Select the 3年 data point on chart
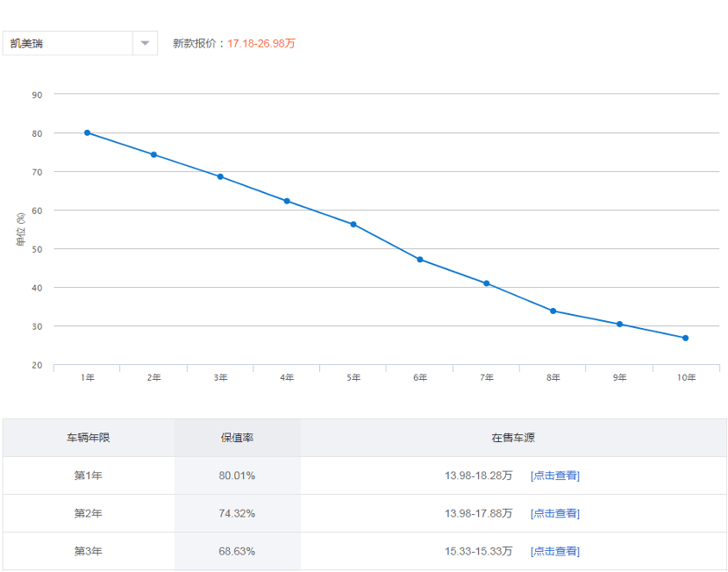Screen dimensions: 728x572 point(220,177)
